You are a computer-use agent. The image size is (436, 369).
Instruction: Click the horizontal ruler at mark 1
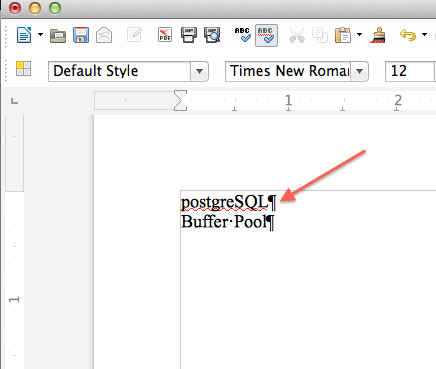click(288, 100)
